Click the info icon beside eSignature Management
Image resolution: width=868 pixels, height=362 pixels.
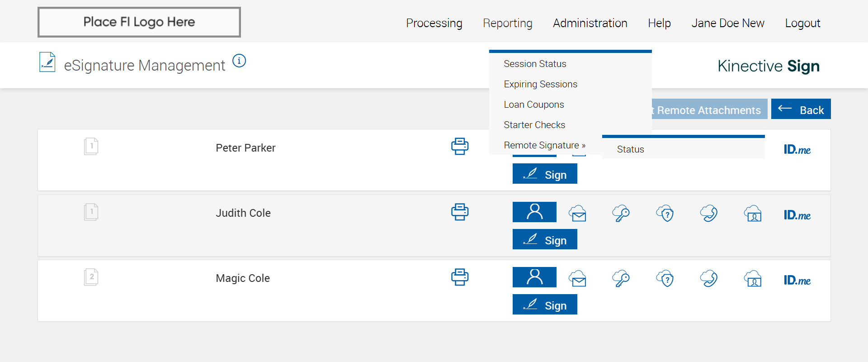(239, 61)
